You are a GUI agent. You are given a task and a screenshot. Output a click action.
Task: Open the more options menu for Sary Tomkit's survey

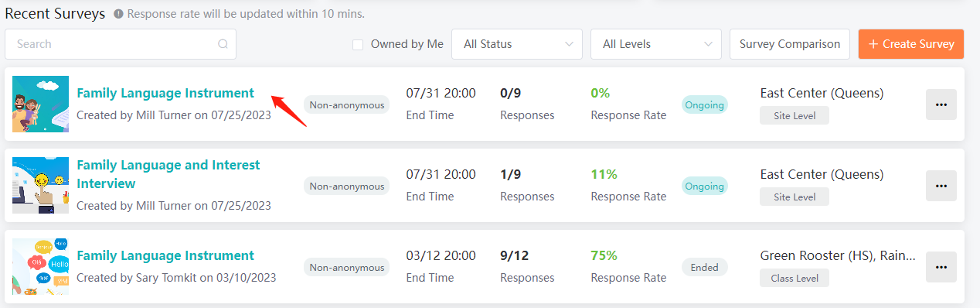tap(941, 267)
